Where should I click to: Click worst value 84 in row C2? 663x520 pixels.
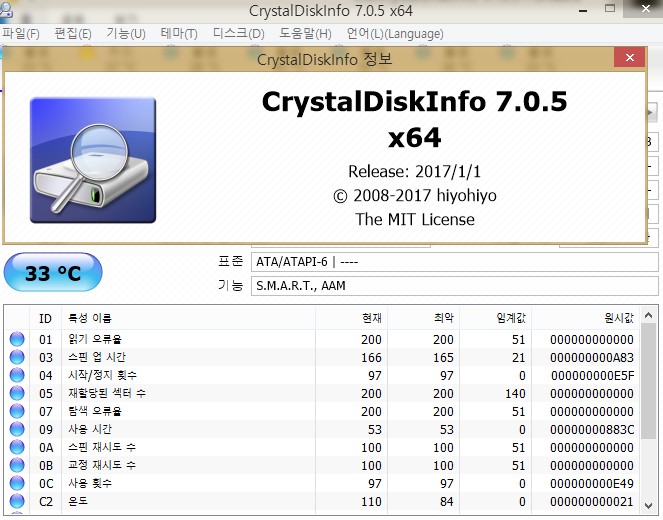coord(447,502)
